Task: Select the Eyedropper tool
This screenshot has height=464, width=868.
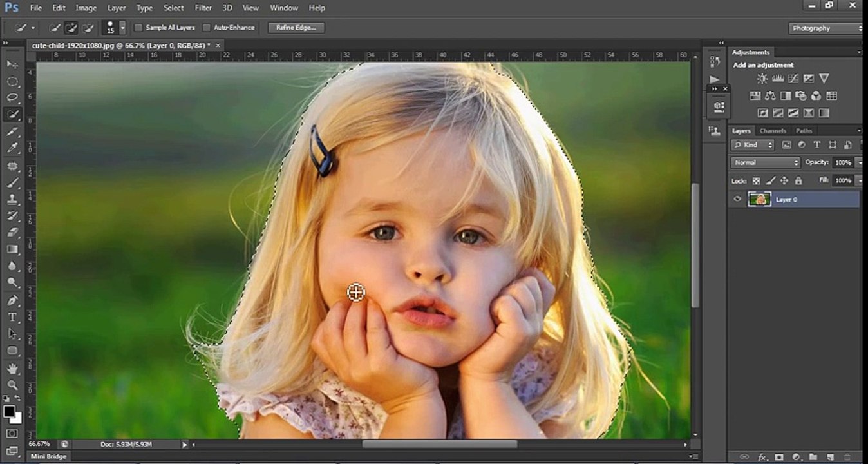Action: pyautogui.click(x=12, y=148)
